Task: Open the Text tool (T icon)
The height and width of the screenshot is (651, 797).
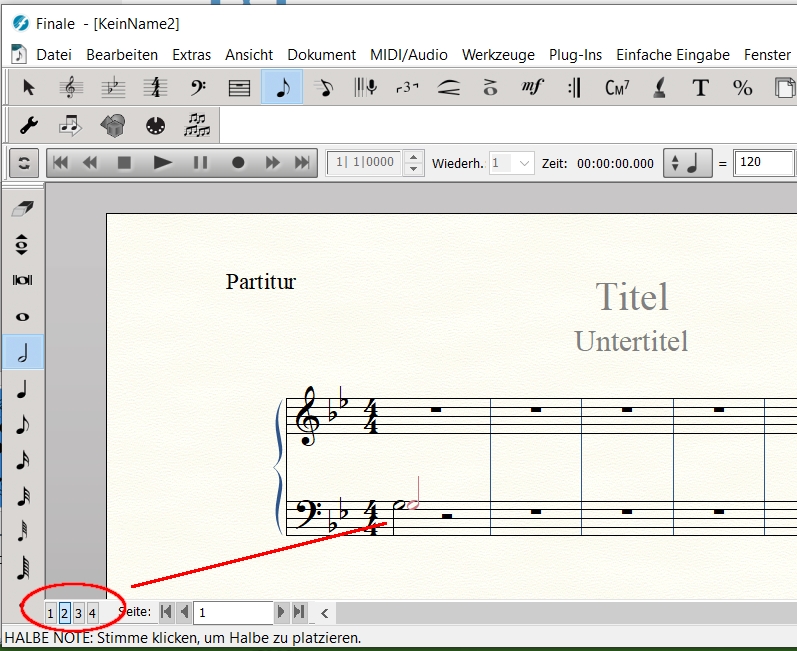Action: click(x=700, y=88)
